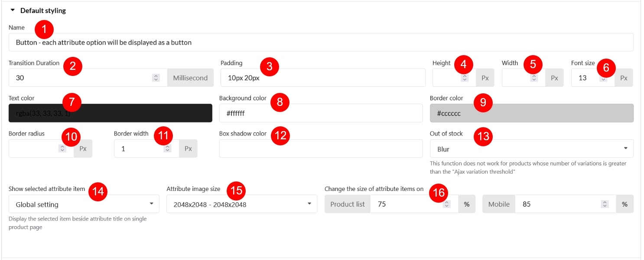The height and width of the screenshot is (260, 644).
Task: Click the Mobile size percentage field
Action: 559,204
